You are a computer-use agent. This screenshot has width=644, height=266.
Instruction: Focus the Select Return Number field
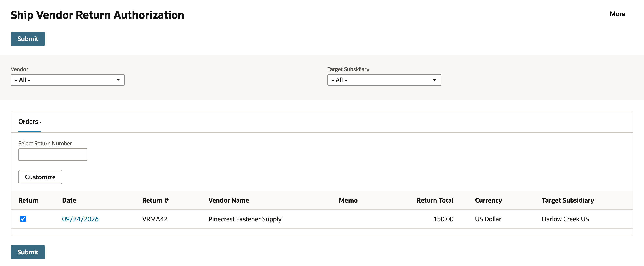pyautogui.click(x=53, y=154)
